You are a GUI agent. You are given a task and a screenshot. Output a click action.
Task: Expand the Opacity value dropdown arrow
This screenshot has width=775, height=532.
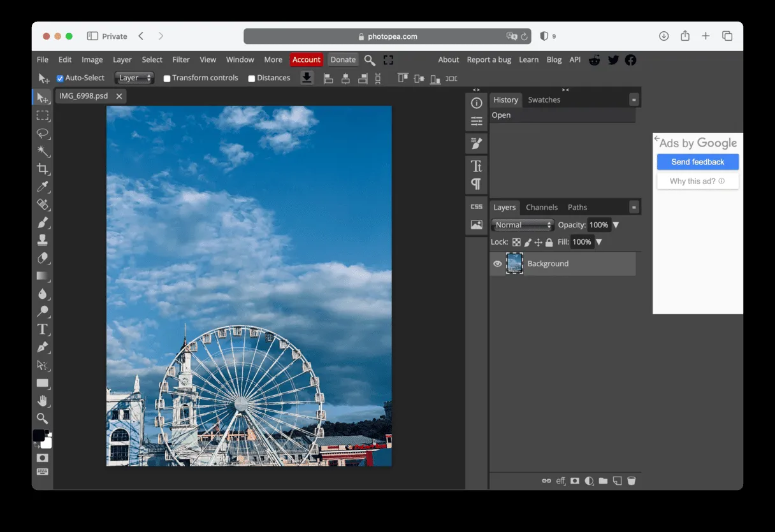[616, 225]
